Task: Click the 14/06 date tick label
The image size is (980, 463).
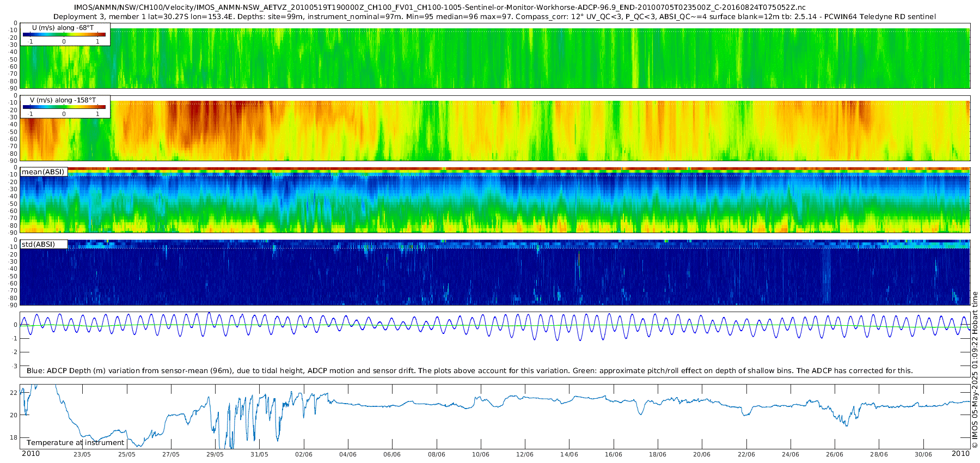Action: pos(569,454)
